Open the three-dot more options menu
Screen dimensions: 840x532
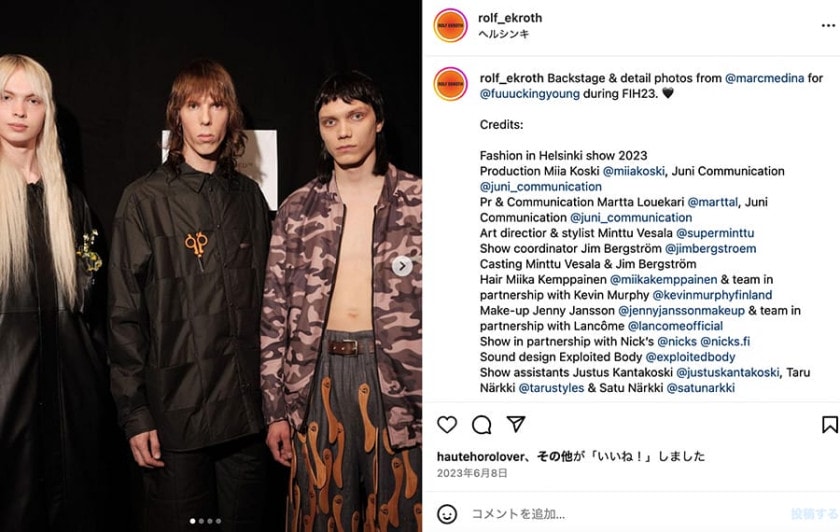828,26
